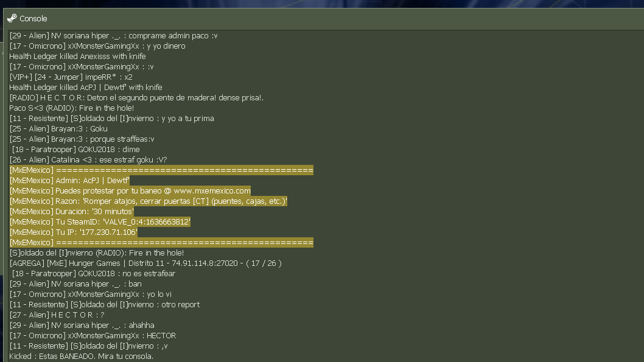
Task: Click the Duracion '30 minutos' line
Action: (x=71, y=211)
